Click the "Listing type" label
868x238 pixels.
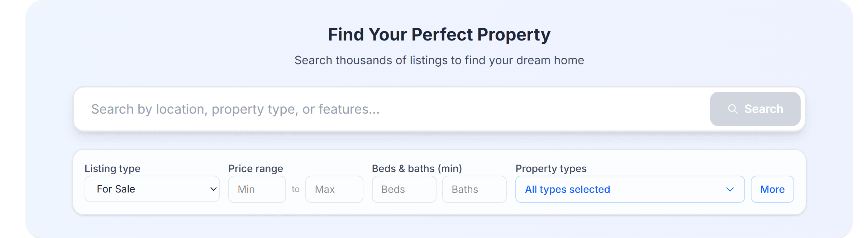(112, 168)
